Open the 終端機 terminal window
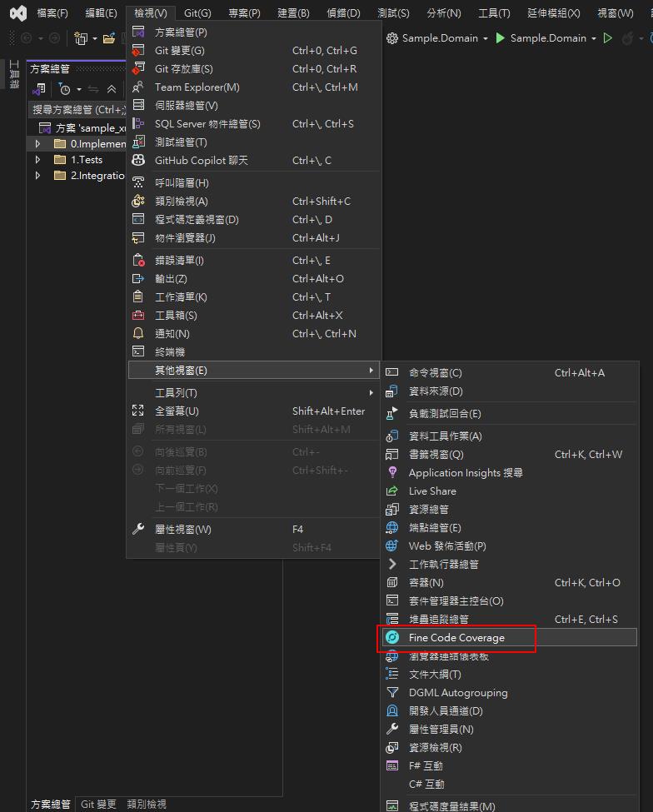This screenshot has height=812, width=653. (x=170, y=352)
